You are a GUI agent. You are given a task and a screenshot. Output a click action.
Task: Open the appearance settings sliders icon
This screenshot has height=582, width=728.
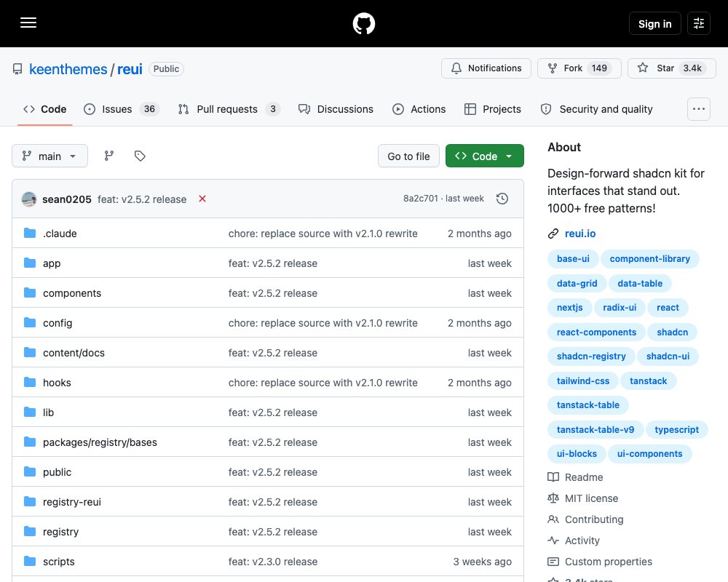(x=698, y=23)
